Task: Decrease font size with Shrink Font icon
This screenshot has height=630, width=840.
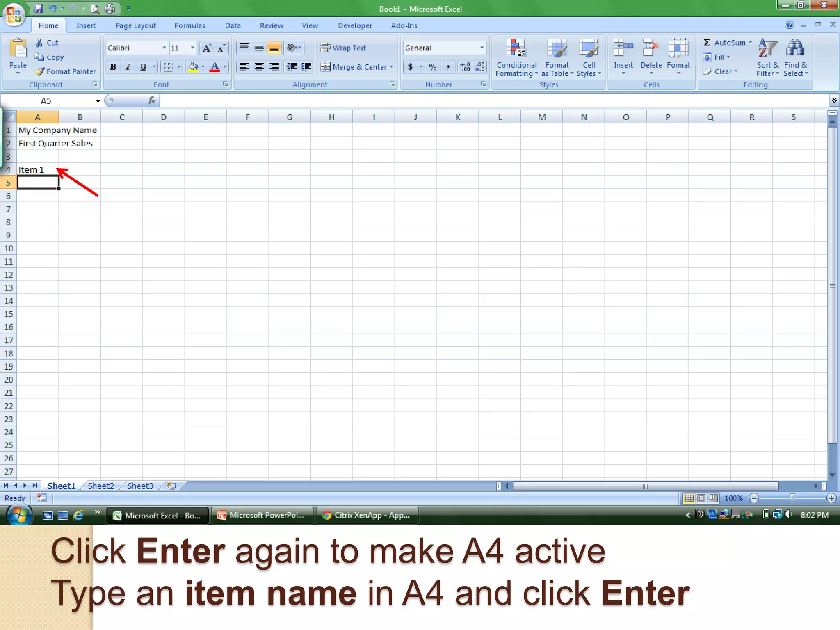Action: 221,48
